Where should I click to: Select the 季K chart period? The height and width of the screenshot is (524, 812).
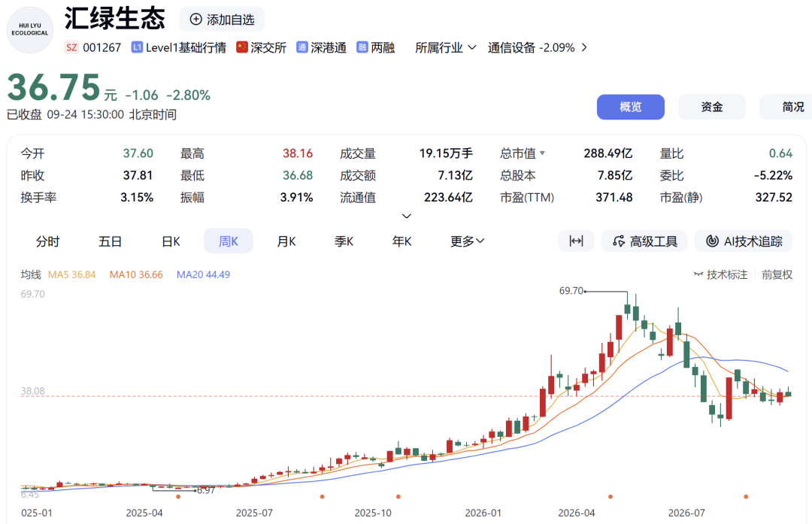(x=344, y=241)
